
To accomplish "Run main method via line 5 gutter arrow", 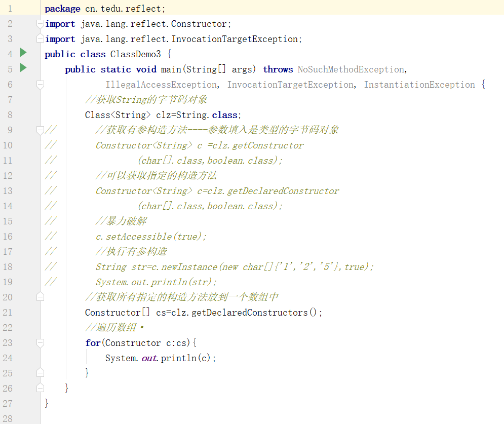I will pyautogui.click(x=23, y=67).
